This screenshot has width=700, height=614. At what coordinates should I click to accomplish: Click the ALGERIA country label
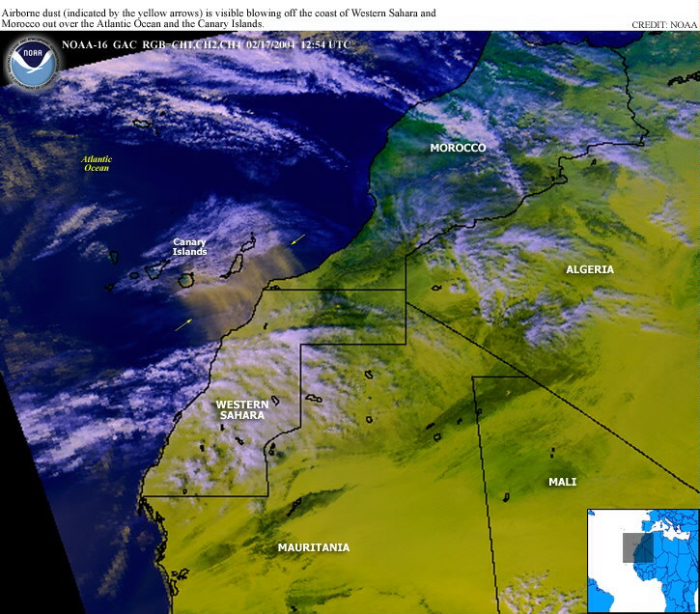590,269
